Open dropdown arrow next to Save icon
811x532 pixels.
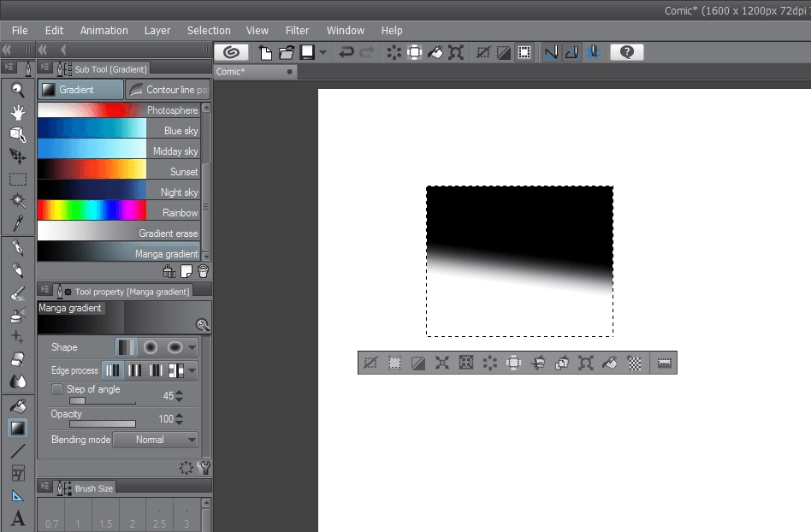click(323, 52)
